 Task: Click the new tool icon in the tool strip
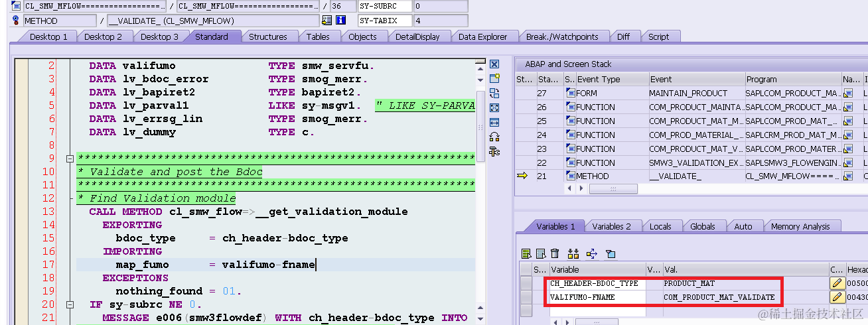494,78
